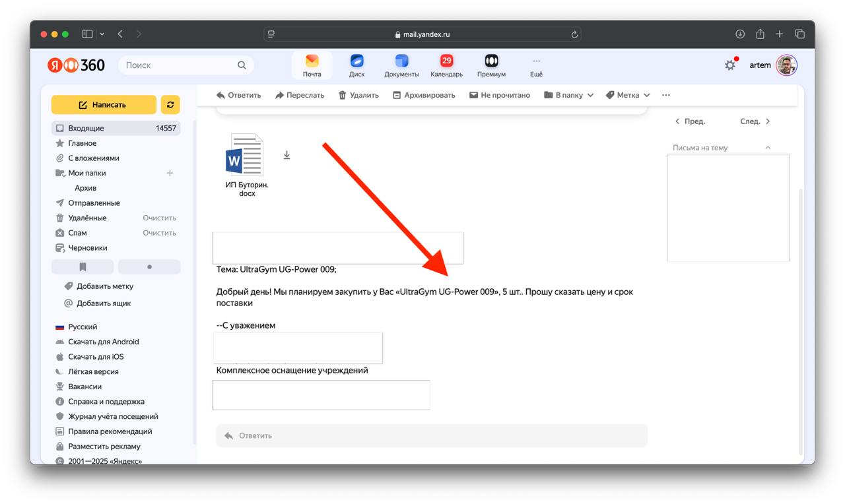The height and width of the screenshot is (504, 845).
Task: Open the Метка dropdown
Action: pos(628,95)
